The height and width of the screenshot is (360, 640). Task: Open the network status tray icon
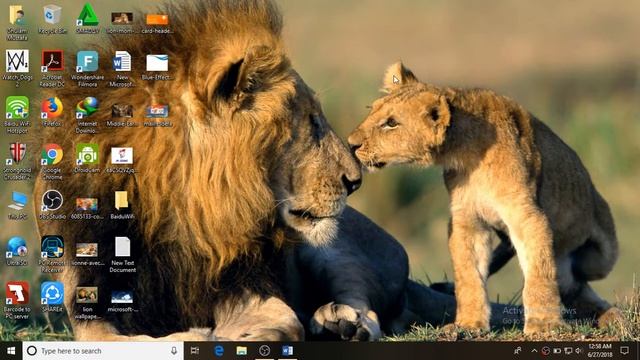coord(568,351)
